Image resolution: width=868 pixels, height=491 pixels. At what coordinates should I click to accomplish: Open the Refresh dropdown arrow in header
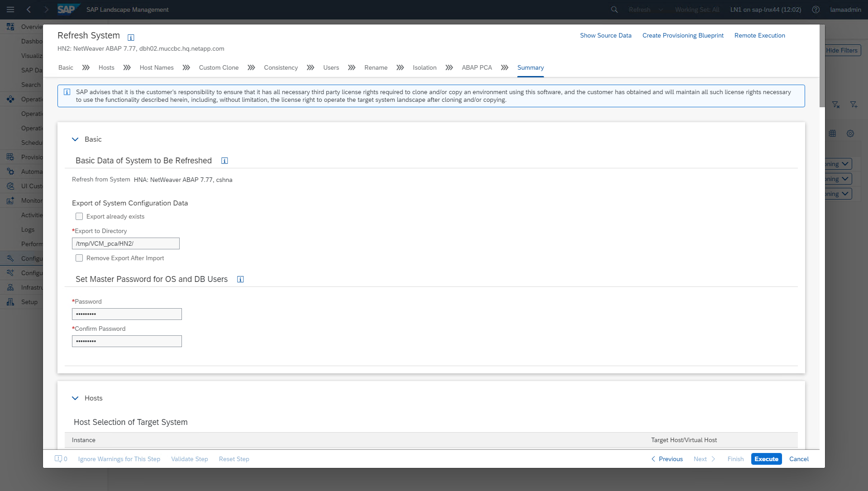(661, 10)
